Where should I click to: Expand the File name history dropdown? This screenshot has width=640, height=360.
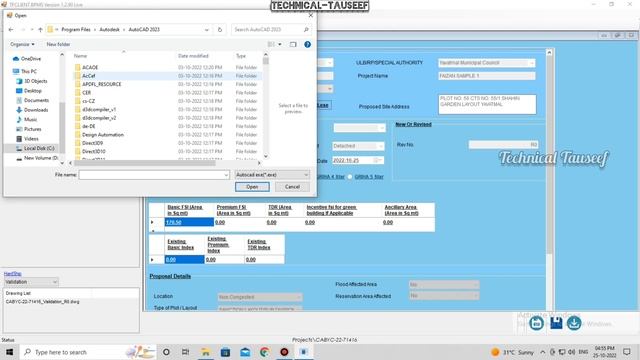226,175
